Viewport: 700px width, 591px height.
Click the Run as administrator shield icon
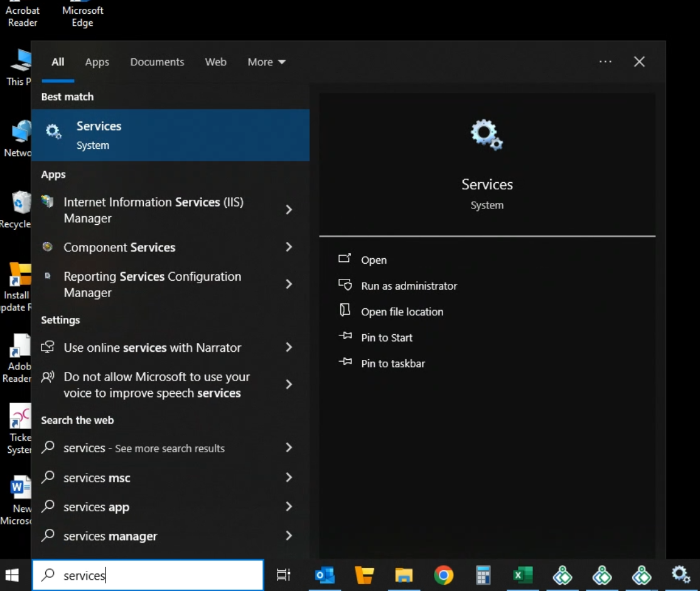click(x=345, y=285)
